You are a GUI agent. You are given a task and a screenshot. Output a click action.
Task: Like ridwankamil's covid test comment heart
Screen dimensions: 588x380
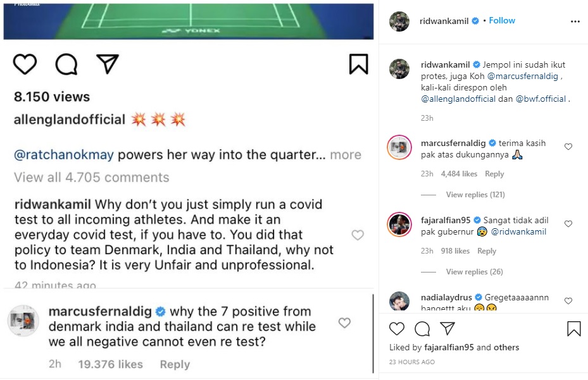(358, 235)
